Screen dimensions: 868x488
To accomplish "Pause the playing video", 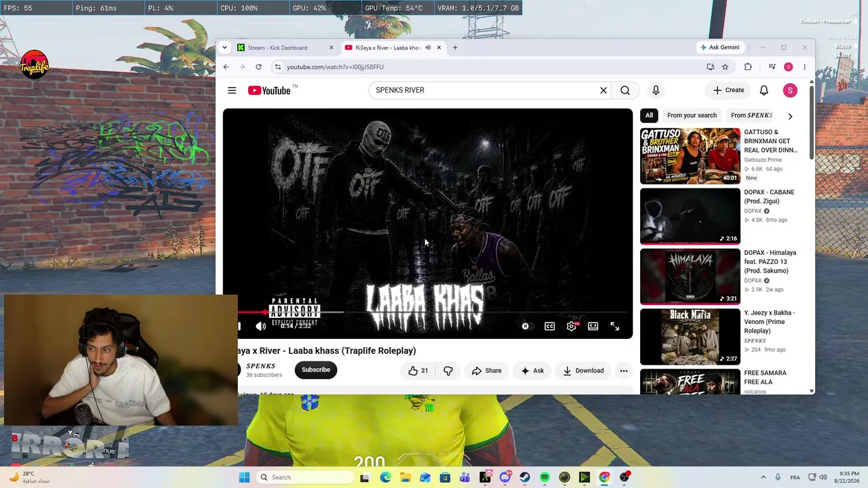I will tap(238, 326).
